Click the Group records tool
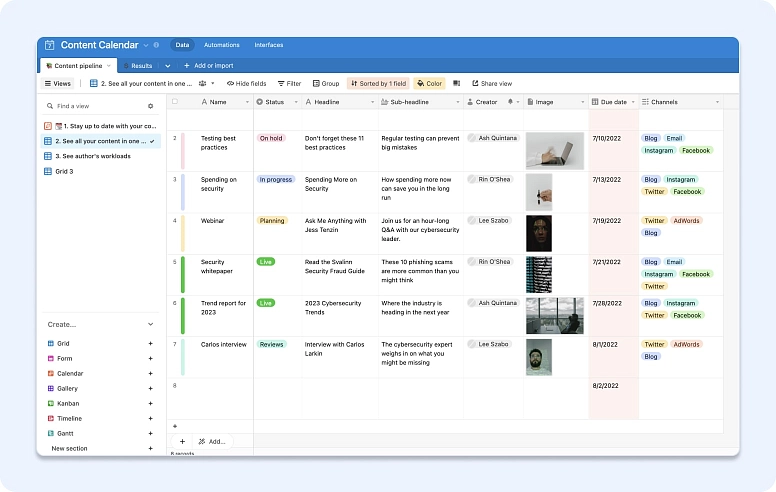Viewport: 776px width, 492px height. tap(325, 84)
